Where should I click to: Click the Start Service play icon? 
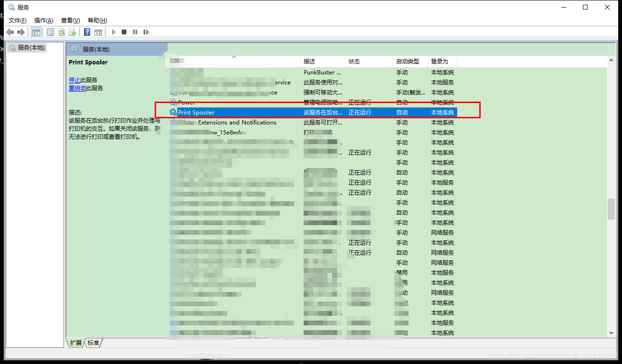click(x=114, y=32)
